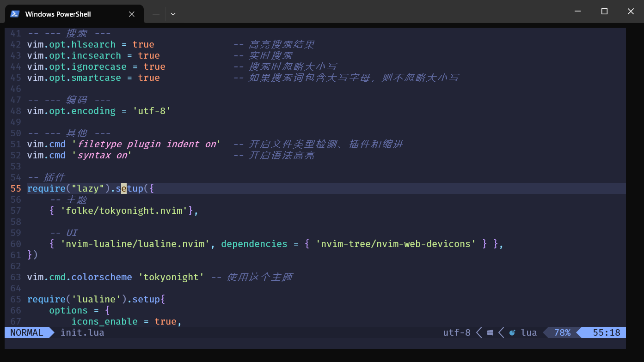Select the Windows PowerShell tab

58,14
